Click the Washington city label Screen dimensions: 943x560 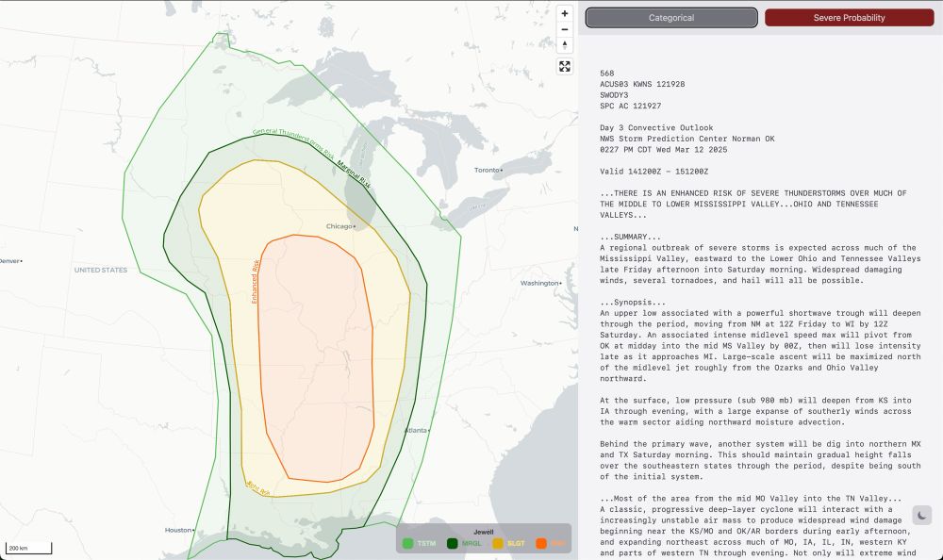point(539,284)
